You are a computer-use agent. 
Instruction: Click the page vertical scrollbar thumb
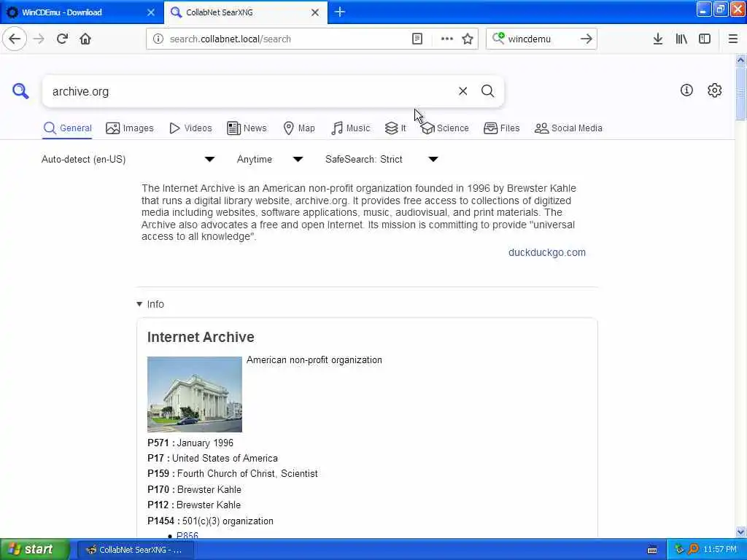click(740, 93)
